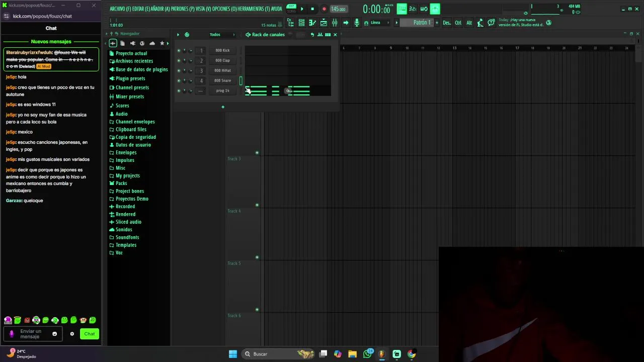Select the browser cloud tab icon
Screen dimensions: 644x362
pos(152,43)
